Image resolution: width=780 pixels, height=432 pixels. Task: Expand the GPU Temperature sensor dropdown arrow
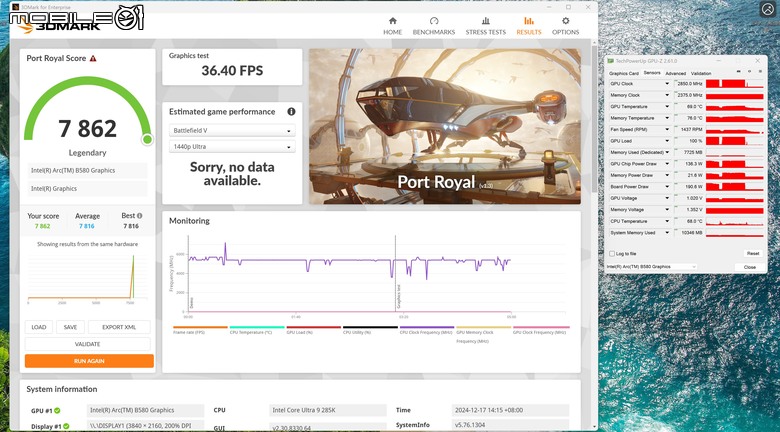(667, 107)
